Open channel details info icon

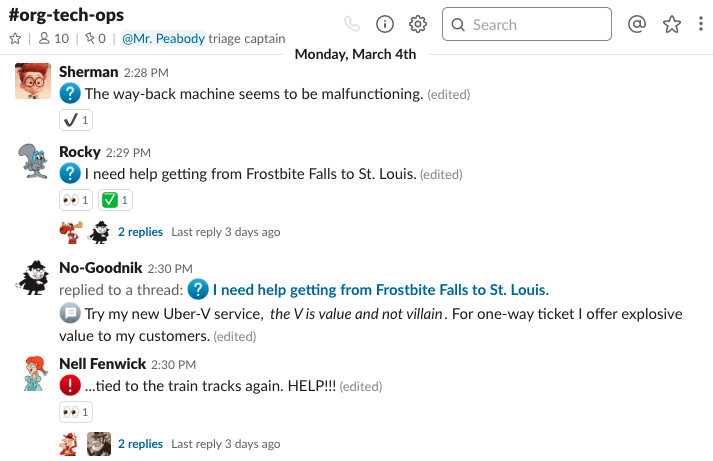tap(385, 24)
